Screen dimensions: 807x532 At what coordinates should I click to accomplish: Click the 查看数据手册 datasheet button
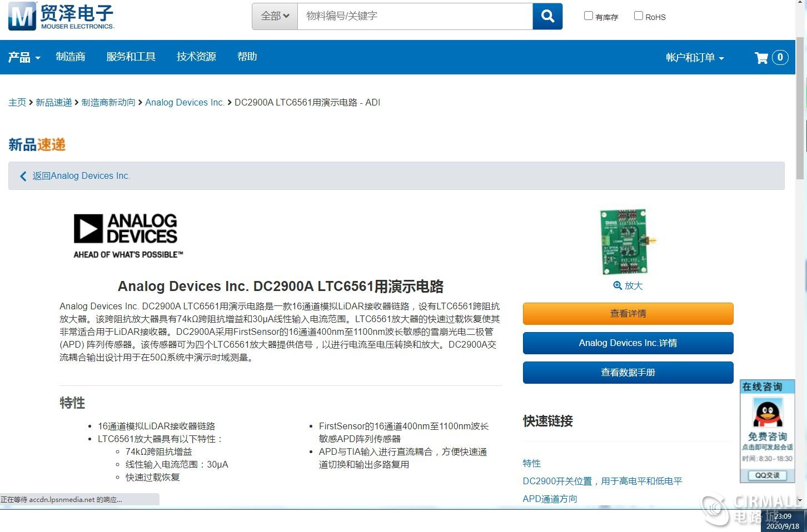[628, 373]
